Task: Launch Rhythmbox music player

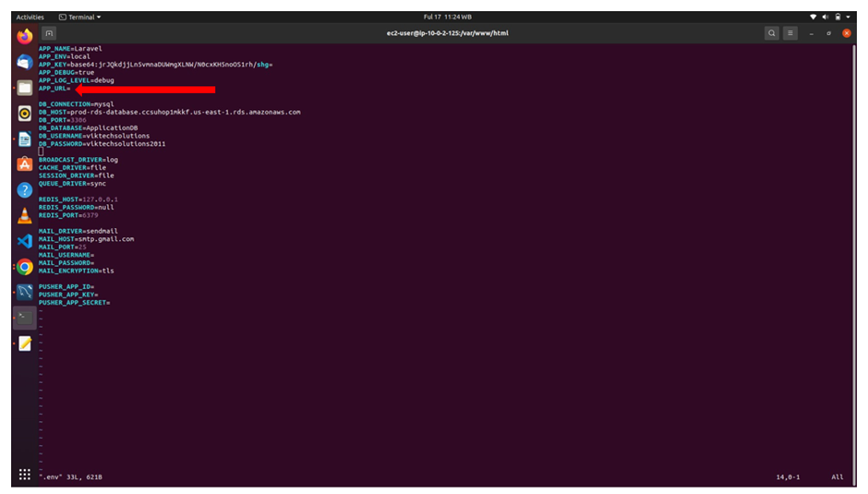Action: pos(24,114)
